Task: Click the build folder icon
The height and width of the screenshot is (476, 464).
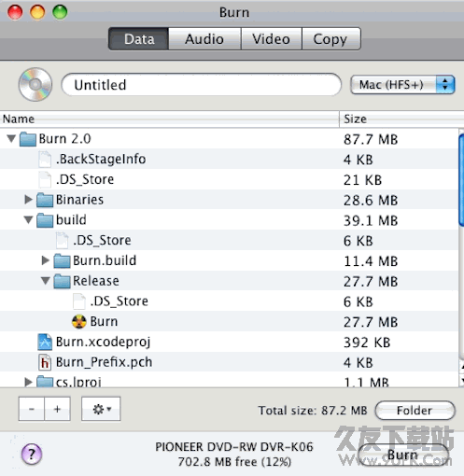Action: click(x=45, y=220)
